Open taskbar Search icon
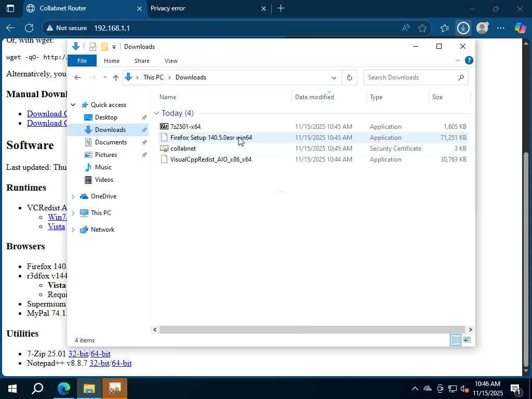Screen dimensions: 532x399 (x=37, y=389)
